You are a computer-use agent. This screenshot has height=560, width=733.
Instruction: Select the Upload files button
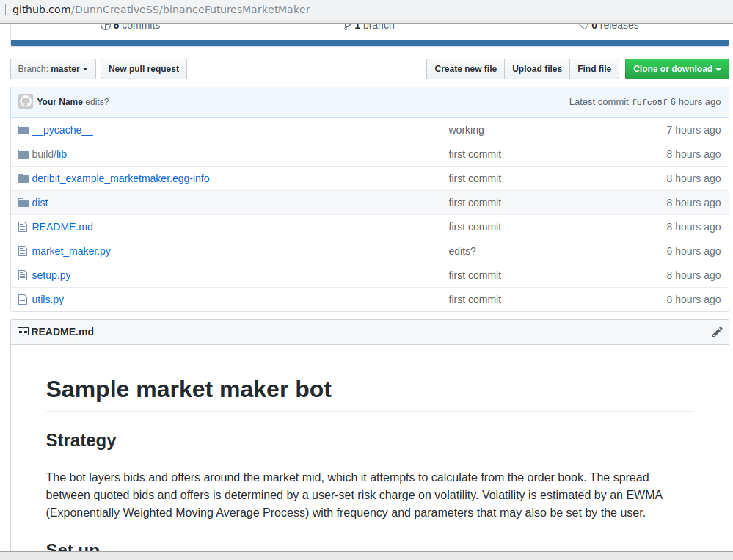[x=536, y=69]
